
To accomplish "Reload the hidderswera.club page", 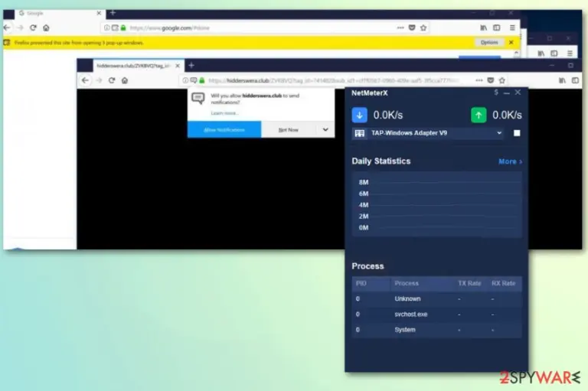I will point(111,80).
